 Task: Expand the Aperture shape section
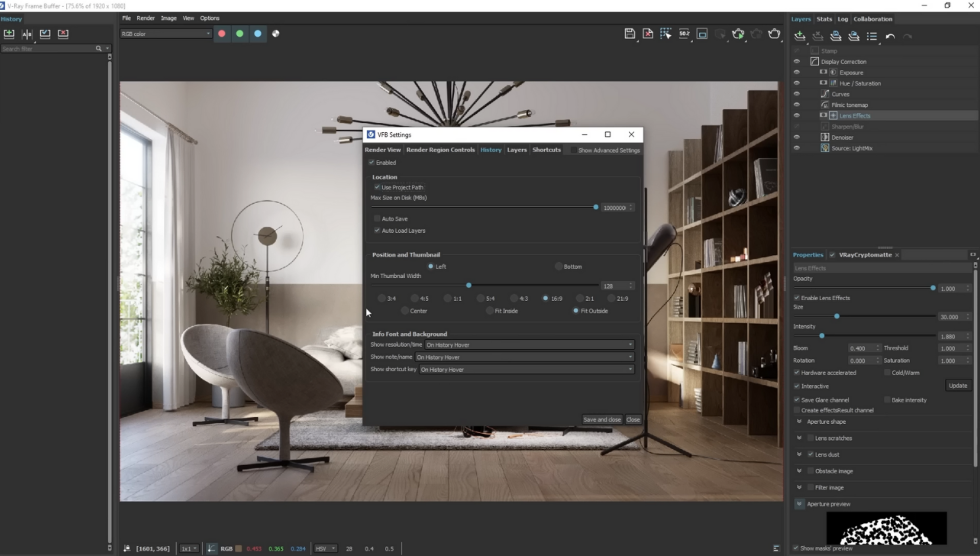(x=799, y=422)
